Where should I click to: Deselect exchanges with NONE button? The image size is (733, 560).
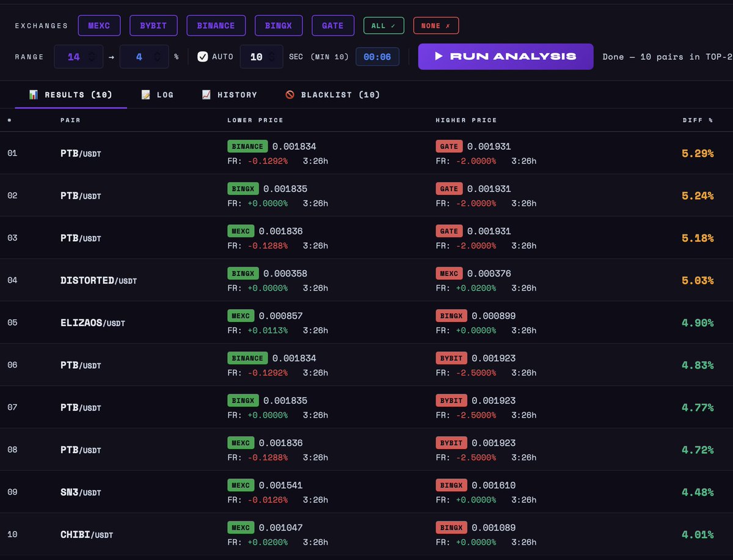[x=436, y=26]
